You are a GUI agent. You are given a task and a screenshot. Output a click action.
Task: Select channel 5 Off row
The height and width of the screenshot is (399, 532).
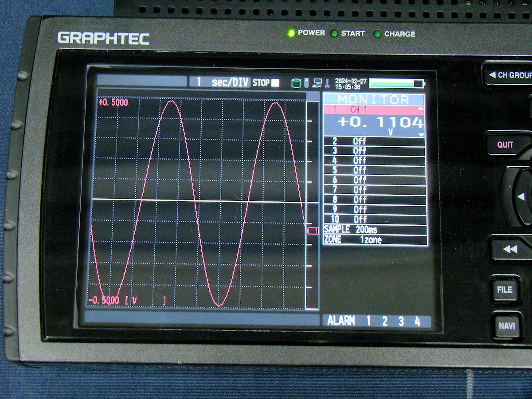pyautogui.click(x=375, y=171)
